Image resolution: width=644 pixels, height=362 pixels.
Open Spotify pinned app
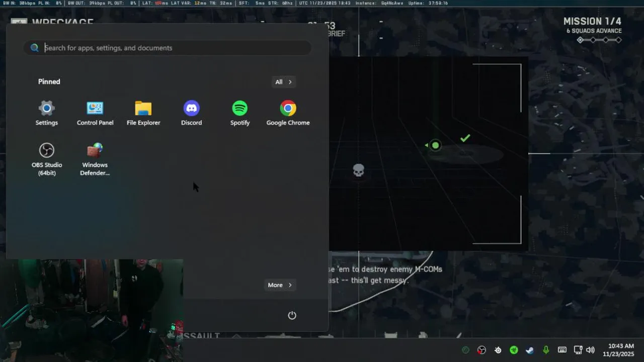pos(240,113)
